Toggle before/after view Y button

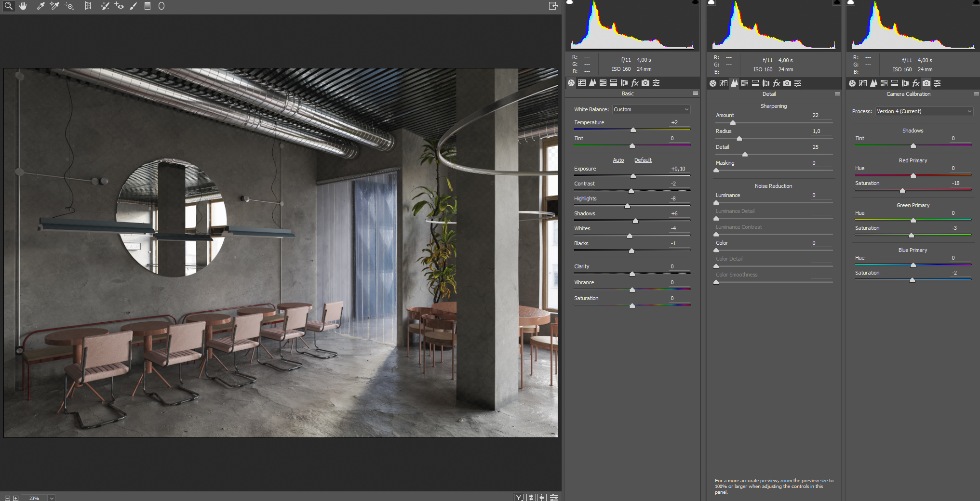pos(519,498)
